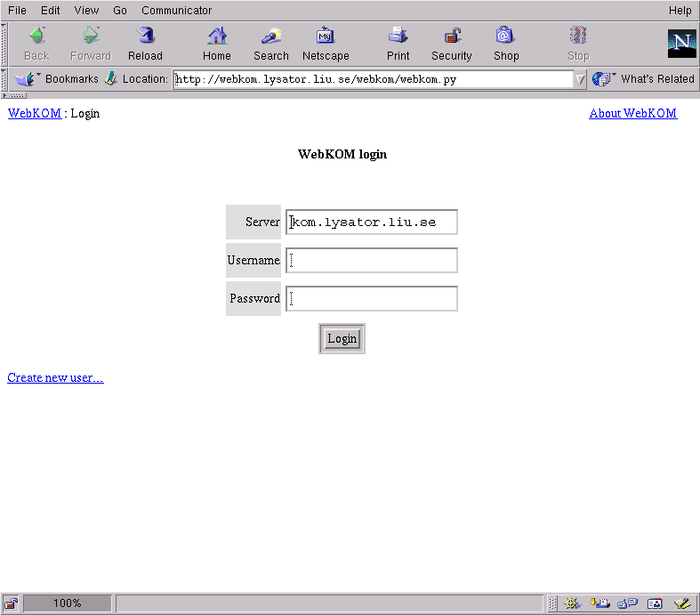Open the View menu
This screenshot has height=615, width=700.
(x=86, y=11)
